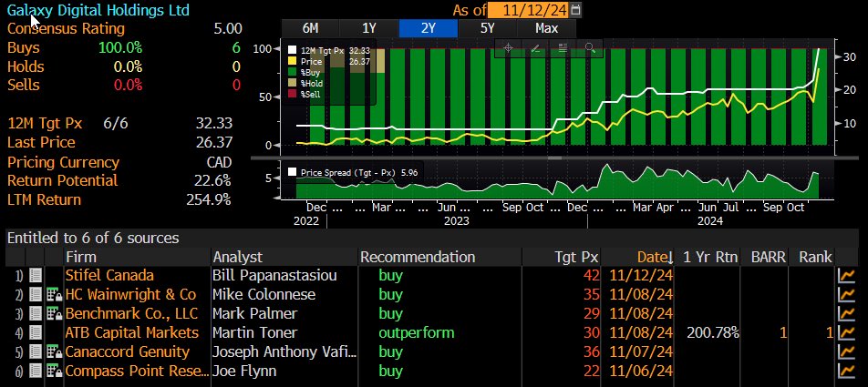
Task: Click the chart zoom magnifier icon
Action: (x=590, y=48)
